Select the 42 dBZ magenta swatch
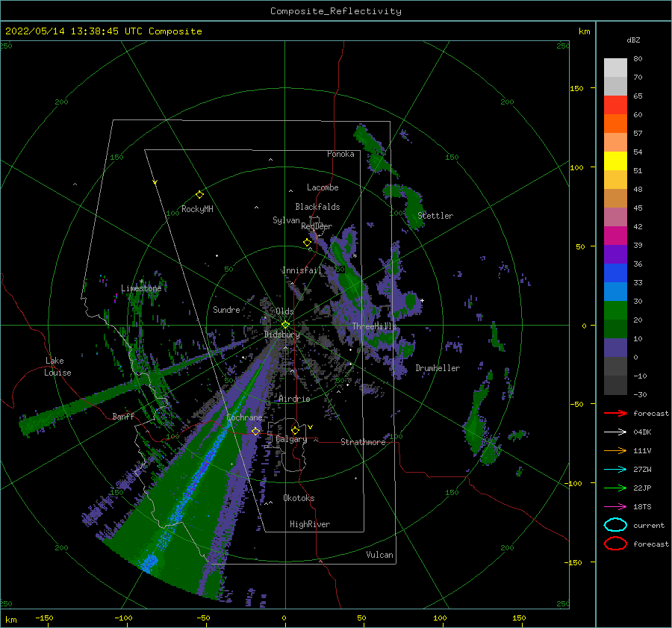Screen dimensions: 672x628 click(615, 236)
